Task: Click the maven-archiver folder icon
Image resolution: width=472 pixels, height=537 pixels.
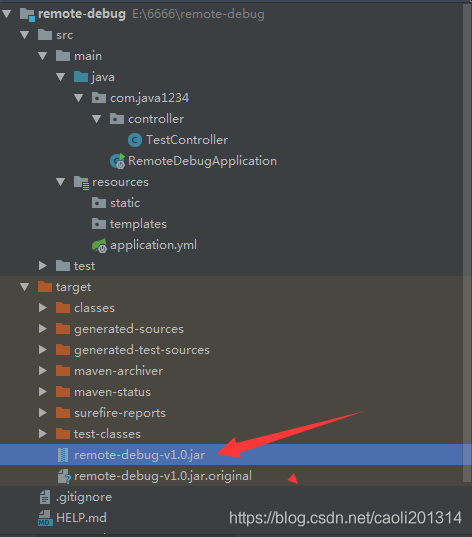Action: tap(63, 371)
